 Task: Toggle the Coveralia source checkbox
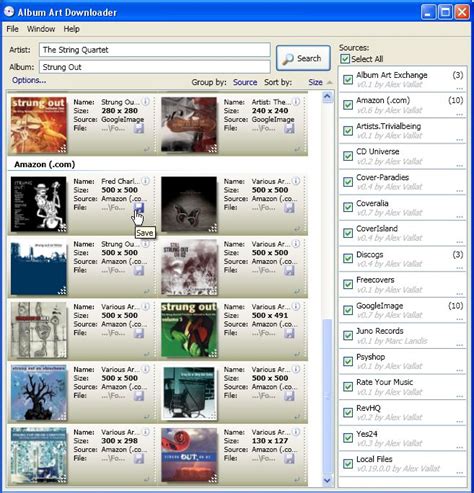(348, 207)
